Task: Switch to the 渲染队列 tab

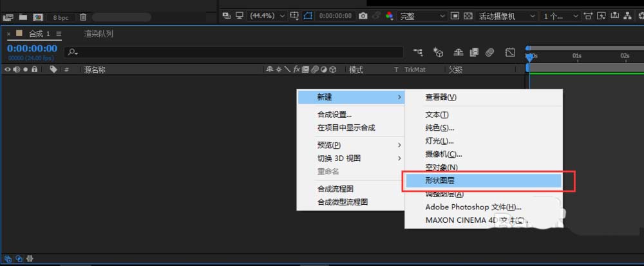Action: click(x=99, y=34)
